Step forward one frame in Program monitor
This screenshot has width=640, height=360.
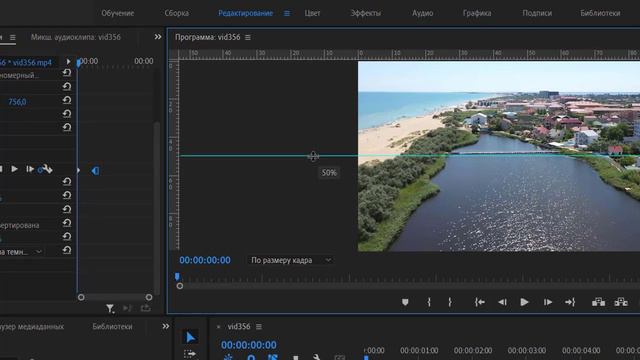pos(548,302)
